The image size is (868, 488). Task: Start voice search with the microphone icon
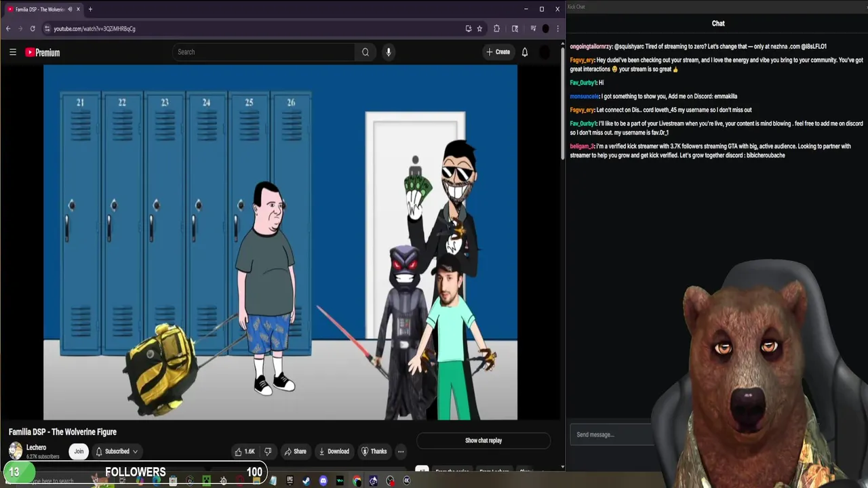point(389,52)
